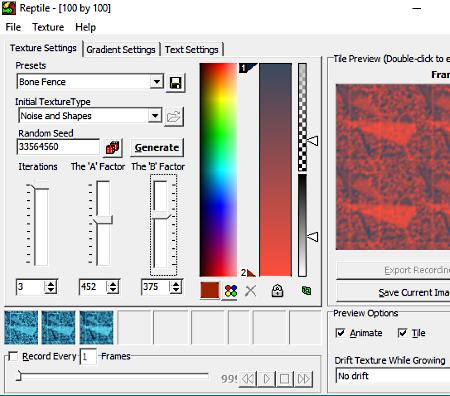The width and height of the screenshot is (450, 396).
Task: Open the No drift dropdown
Action: point(393,376)
